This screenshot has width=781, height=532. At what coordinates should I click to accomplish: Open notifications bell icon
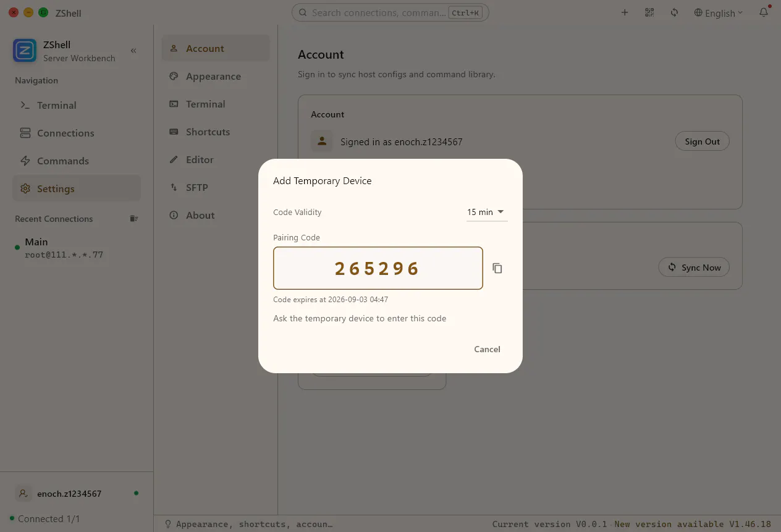pyautogui.click(x=764, y=12)
